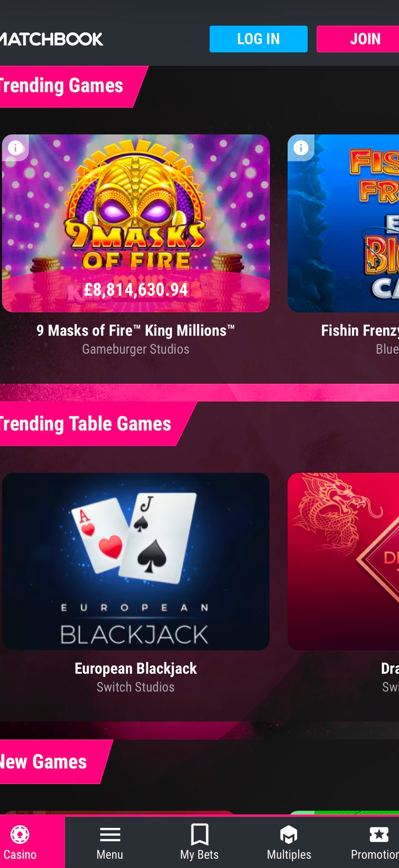Open the European Blackjack game thumbnail
Viewport: 399px width, 868px height.
tap(136, 561)
